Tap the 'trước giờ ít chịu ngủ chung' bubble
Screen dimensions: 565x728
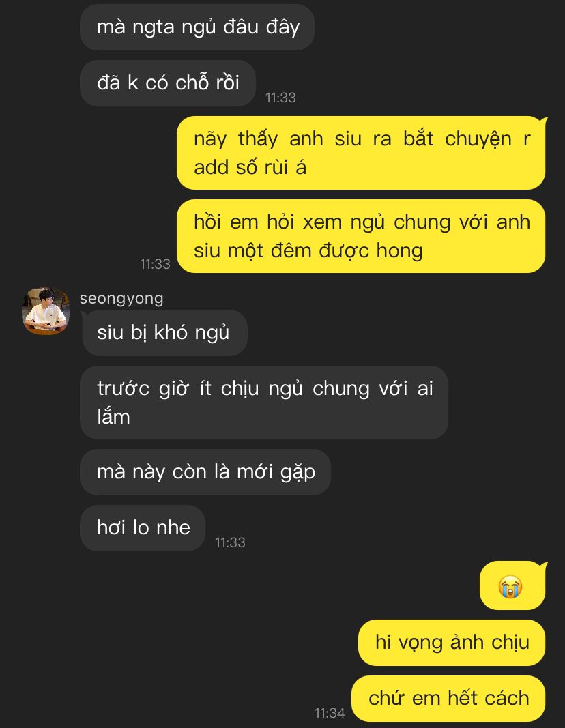(264, 403)
